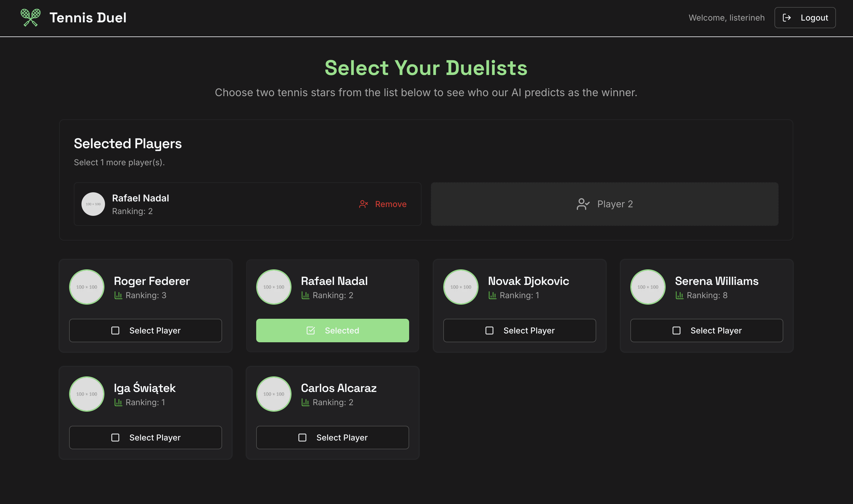Click Roger Federer's avatar thumbnail
Image resolution: width=853 pixels, height=504 pixels.
coord(87,287)
